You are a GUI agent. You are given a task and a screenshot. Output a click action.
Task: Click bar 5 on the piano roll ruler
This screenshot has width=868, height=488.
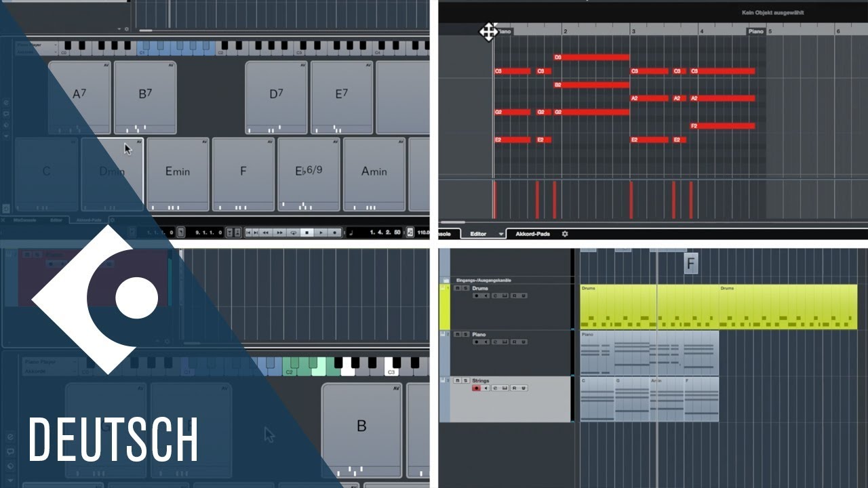click(770, 31)
